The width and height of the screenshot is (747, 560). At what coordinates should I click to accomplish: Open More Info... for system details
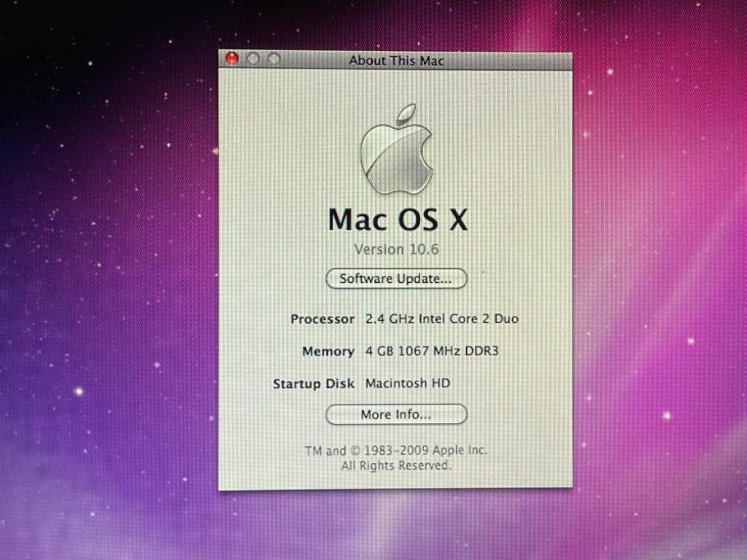pyautogui.click(x=396, y=414)
